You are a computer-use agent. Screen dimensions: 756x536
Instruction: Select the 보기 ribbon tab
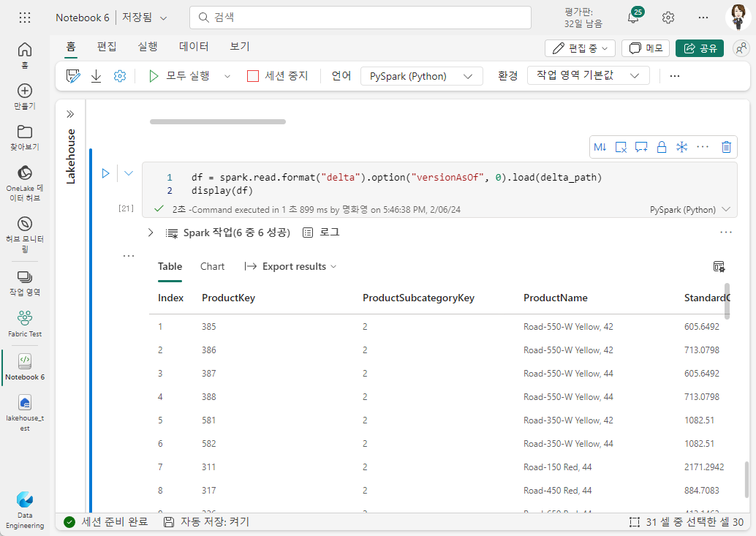click(x=240, y=47)
